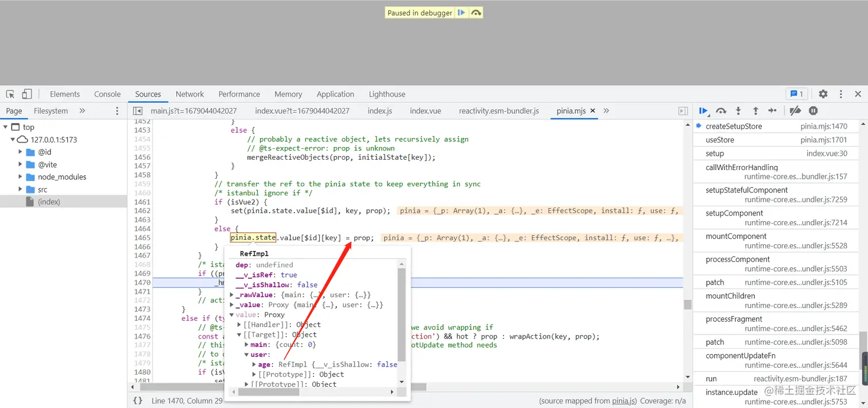
Task: Expand the @id folder
Action: [x=21, y=152]
